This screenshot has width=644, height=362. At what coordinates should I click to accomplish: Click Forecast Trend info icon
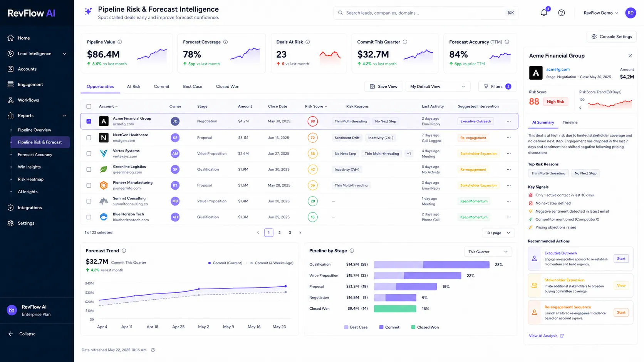point(124,251)
